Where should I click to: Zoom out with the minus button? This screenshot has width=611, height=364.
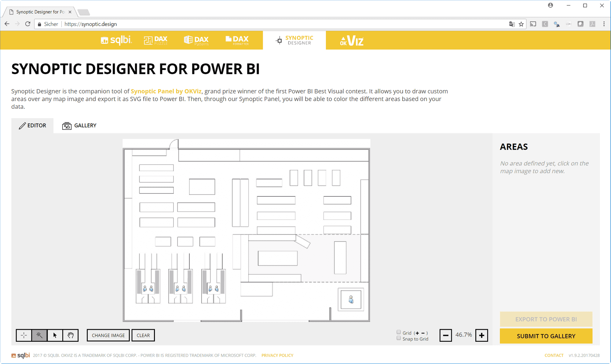tap(446, 335)
